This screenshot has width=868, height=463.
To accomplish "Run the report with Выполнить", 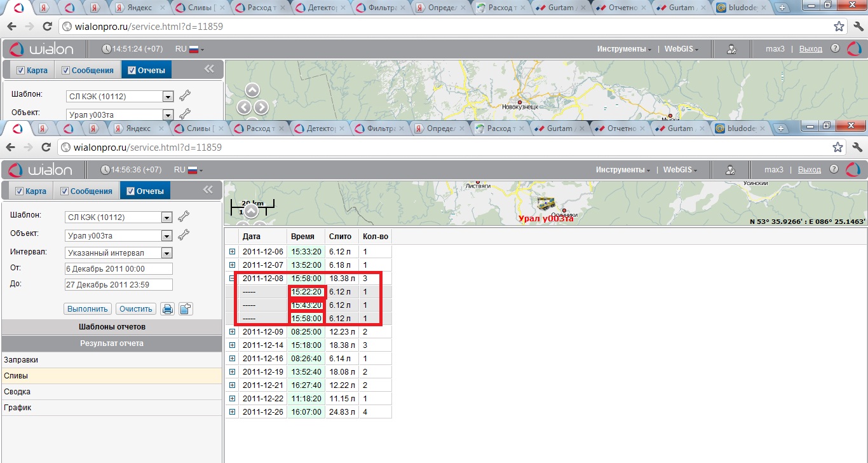I will tap(88, 309).
